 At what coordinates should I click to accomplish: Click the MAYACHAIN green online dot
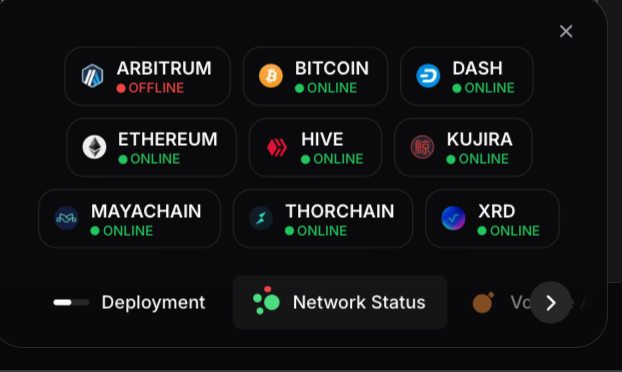[95, 231]
